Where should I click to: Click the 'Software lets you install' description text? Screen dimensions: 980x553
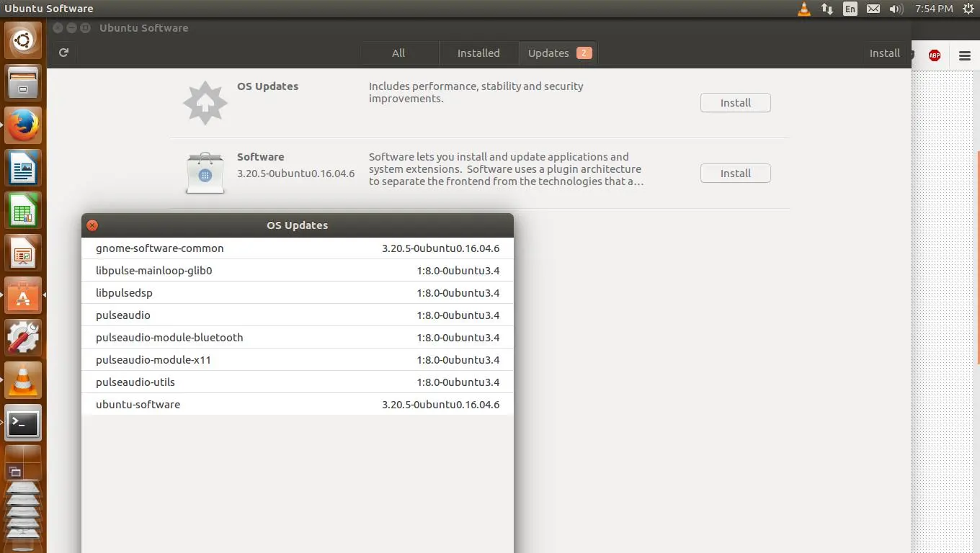pos(506,169)
